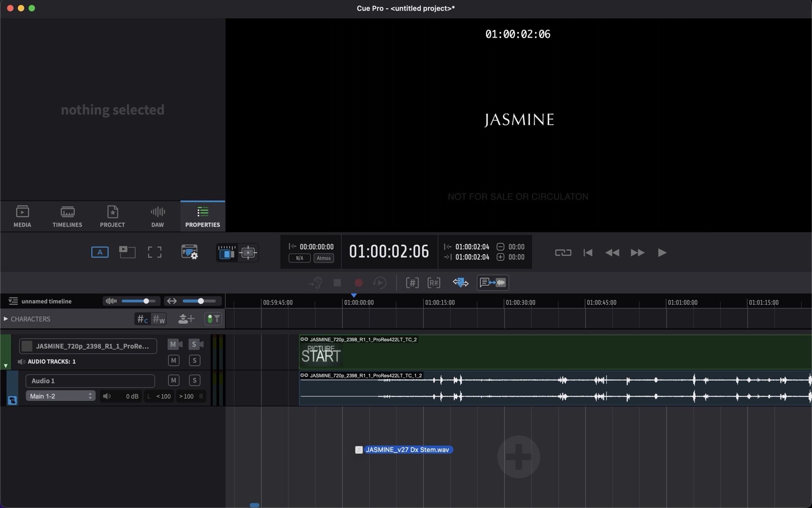Open the unnamed timeline menu icon
The height and width of the screenshot is (508, 812).
[x=13, y=301]
